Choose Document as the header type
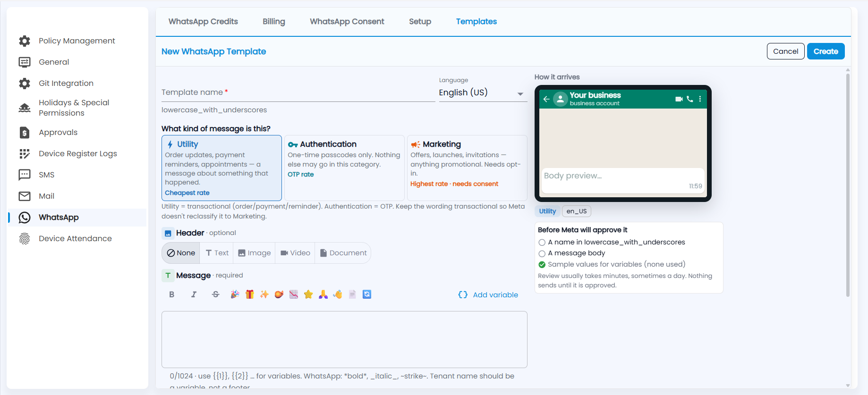The height and width of the screenshot is (395, 868). click(343, 253)
